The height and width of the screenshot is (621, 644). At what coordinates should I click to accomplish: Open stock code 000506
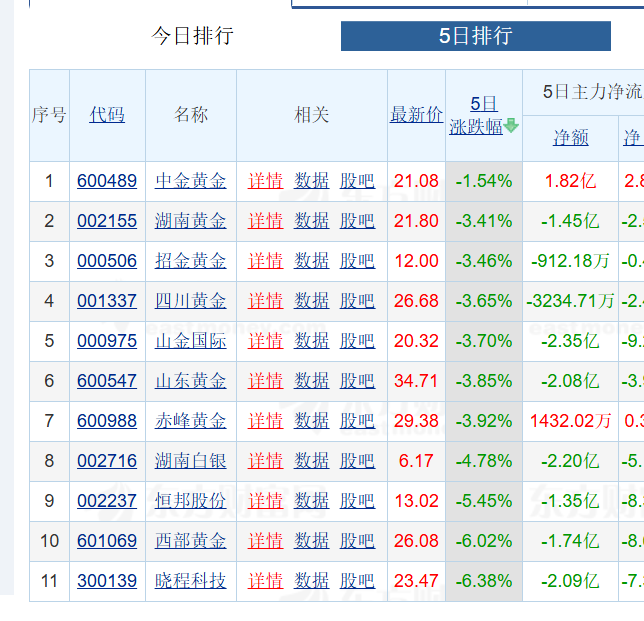[107, 261]
